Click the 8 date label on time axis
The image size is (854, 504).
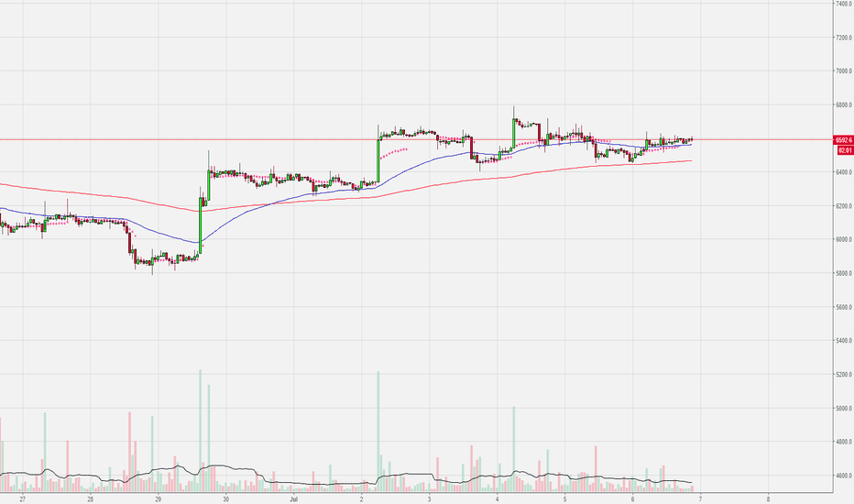point(768,499)
